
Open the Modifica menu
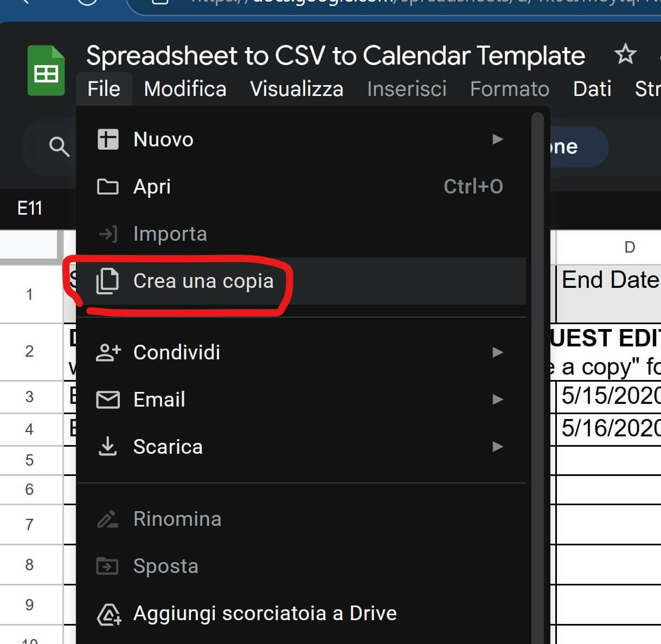coord(185,89)
